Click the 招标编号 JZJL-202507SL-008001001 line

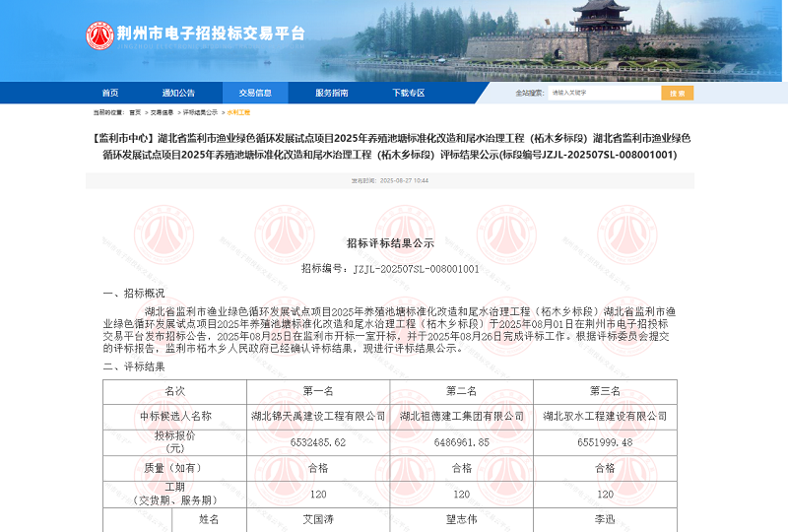(390, 268)
